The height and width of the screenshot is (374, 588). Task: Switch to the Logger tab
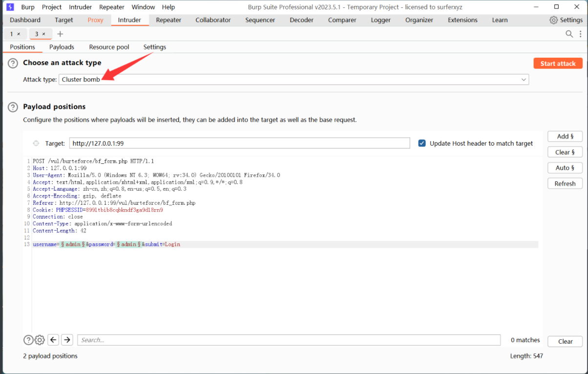coord(381,20)
